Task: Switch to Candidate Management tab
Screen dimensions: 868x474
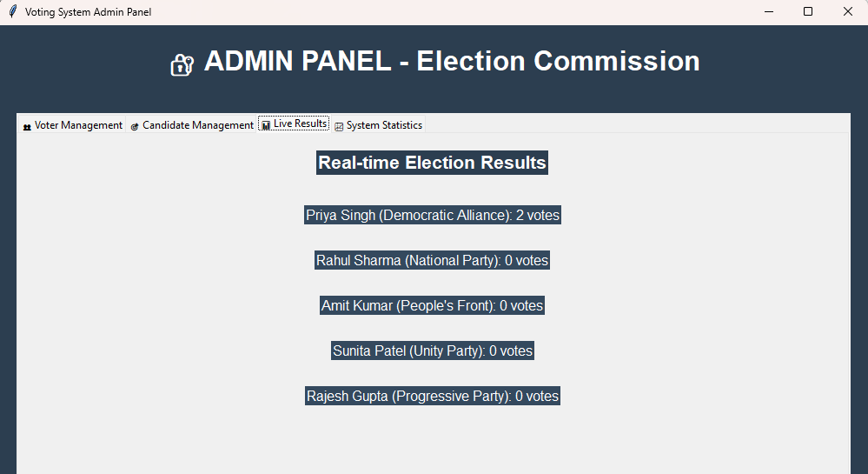Action: [198, 125]
